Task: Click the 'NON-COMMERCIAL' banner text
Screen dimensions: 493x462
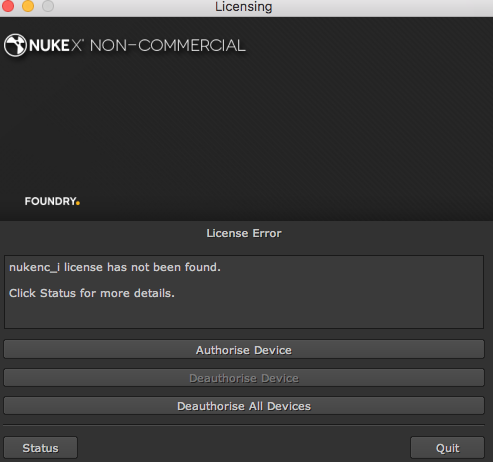Action: 168,45
